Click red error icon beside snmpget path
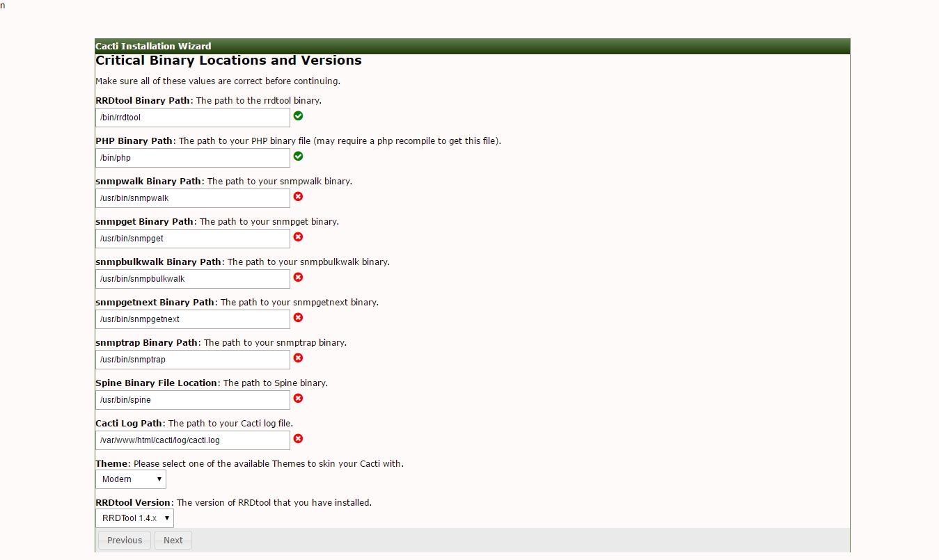939x560 pixels. [x=298, y=237]
